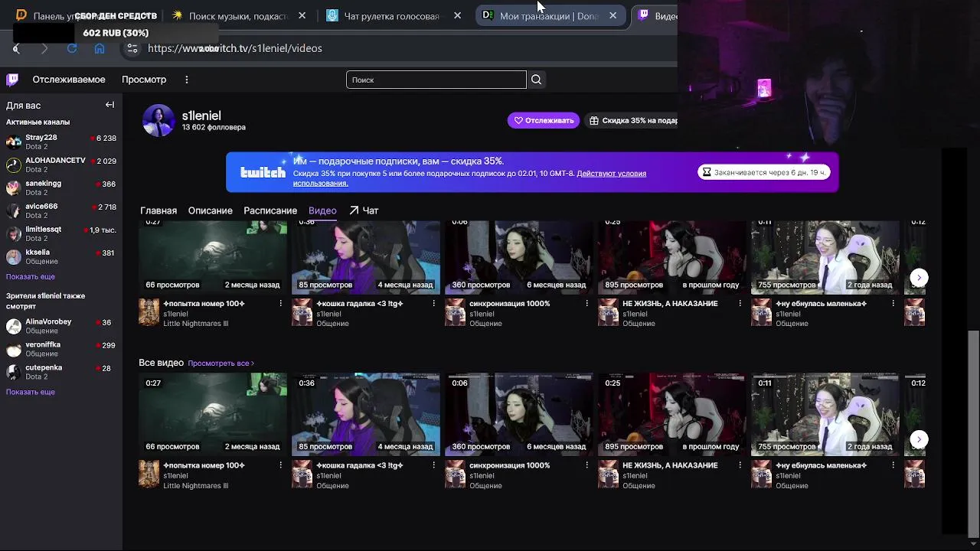
Task: Open options for top-row синхронизация 1000% video
Action: pyautogui.click(x=586, y=304)
